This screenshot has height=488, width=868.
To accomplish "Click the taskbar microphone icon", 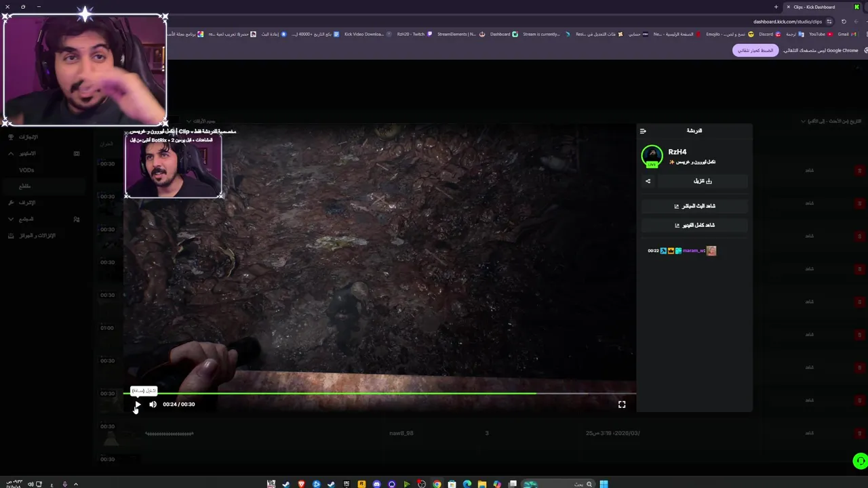I will click(x=64, y=484).
